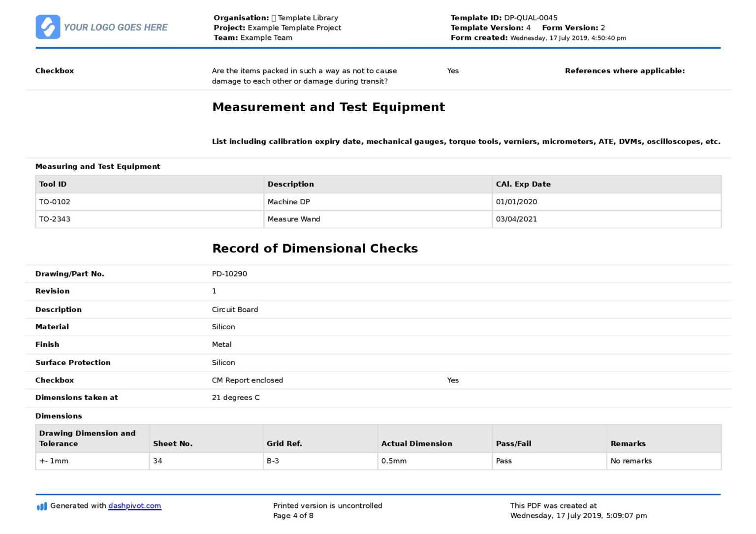Click the 'Record of Dimensional Checks' title
The image size is (756, 534).
pos(315,248)
